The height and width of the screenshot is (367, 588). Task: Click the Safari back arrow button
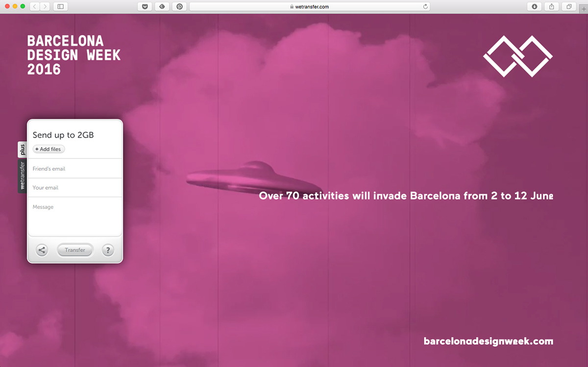click(35, 6)
